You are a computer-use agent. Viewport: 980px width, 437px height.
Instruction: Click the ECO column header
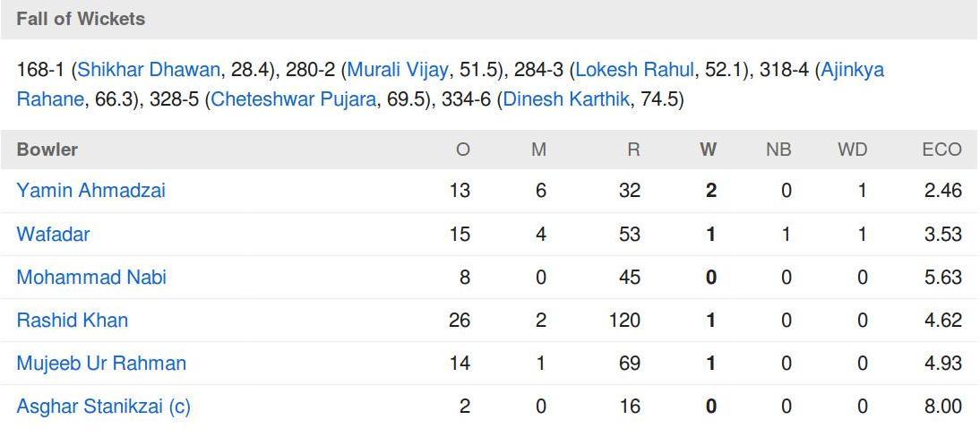point(941,150)
